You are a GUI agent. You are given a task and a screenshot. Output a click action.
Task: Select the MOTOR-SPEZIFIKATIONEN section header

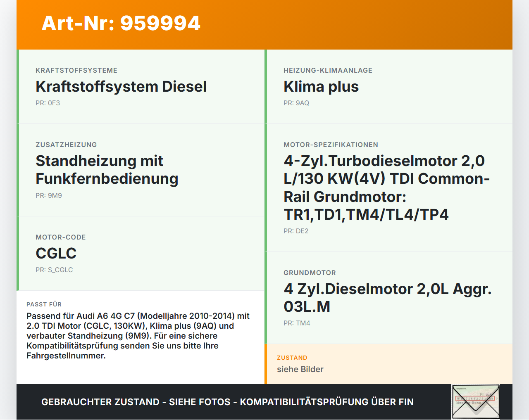pyautogui.click(x=331, y=145)
